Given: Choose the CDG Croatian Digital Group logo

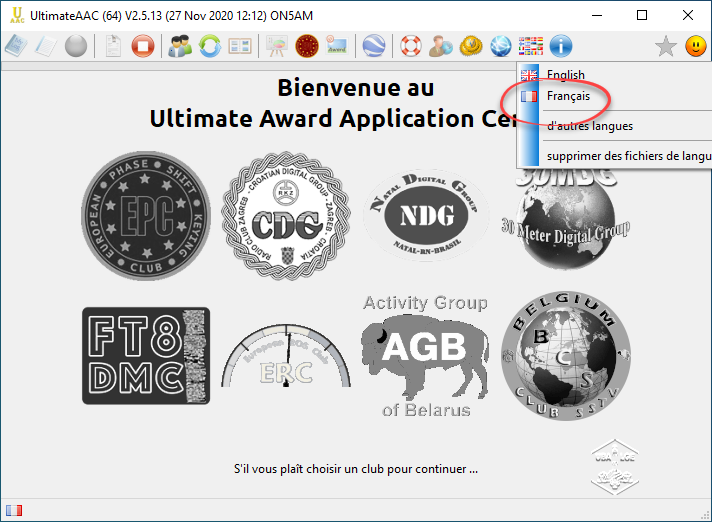Looking at the screenshot, I should [286, 215].
